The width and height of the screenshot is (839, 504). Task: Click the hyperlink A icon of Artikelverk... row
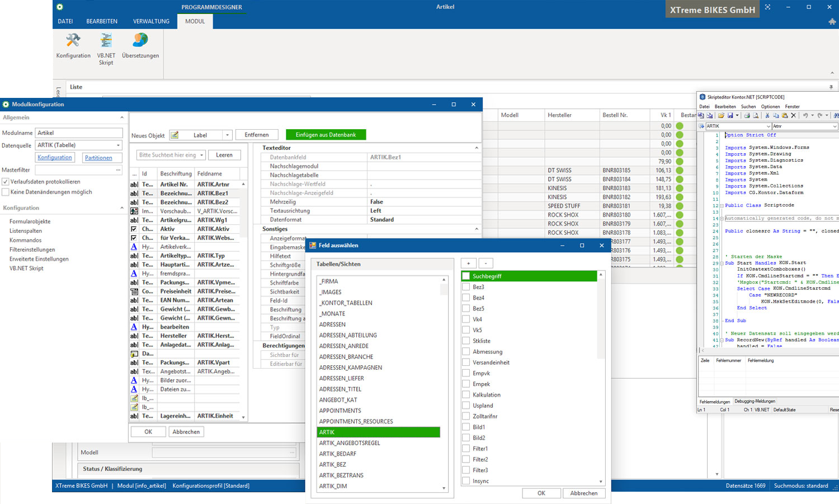[134, 247]
